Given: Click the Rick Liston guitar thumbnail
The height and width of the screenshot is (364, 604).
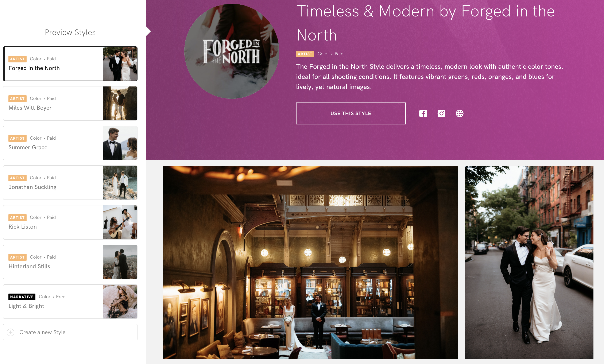Looking at the screenshot, I should [120, 222].
